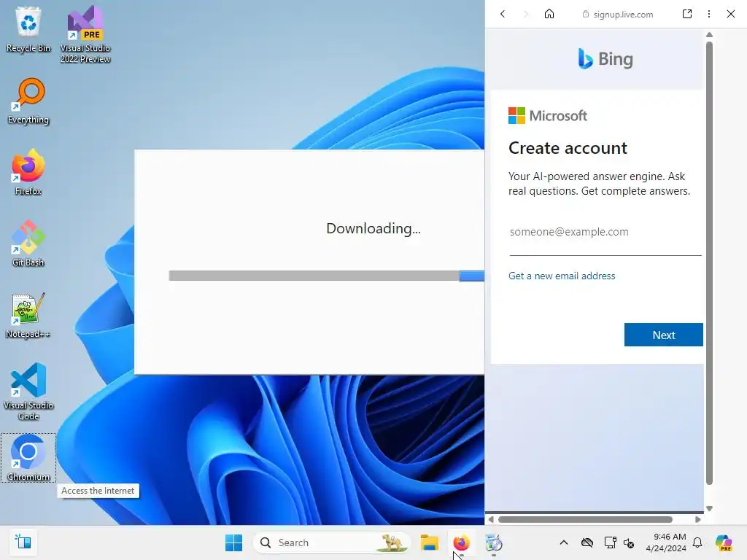Click the sidebar scroll right arrow
The image size is (747, 560).
tap(698, 519)
